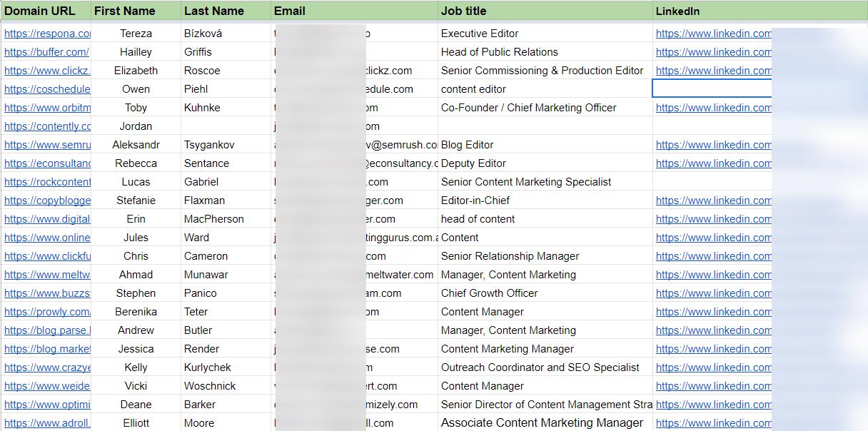
Task: Open the orbitmedia domain URL link
Action: pyautogui.click(x=47, y=108)
